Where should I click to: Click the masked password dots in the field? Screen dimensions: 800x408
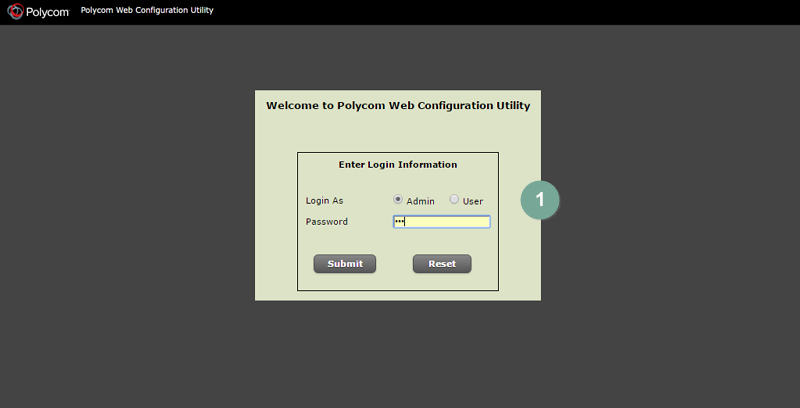399,222
